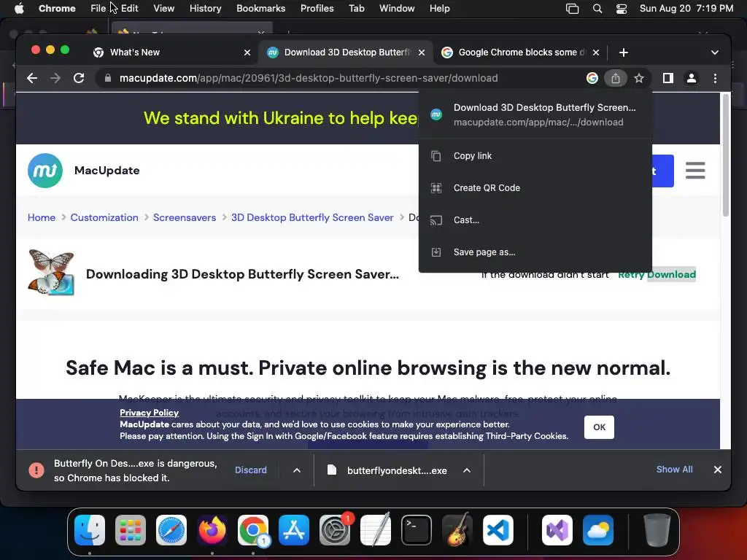Open a new tab with plus button
Image resolution: width=747 pixels, height=560 pixels.
pyautogui.click(x=624, y=52)
